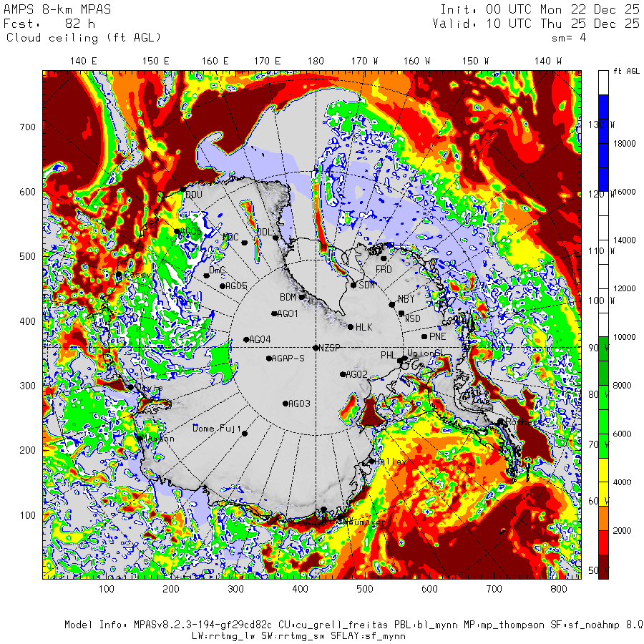Select the orange legend swatch above 2000

pos(603,518)
